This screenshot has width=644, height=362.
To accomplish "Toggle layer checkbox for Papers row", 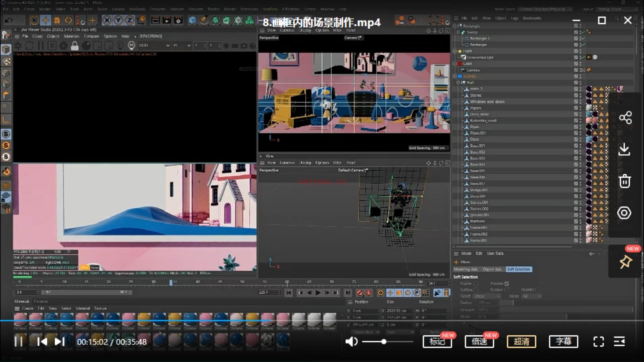I will pyautogui.click(x=576, y=108).
